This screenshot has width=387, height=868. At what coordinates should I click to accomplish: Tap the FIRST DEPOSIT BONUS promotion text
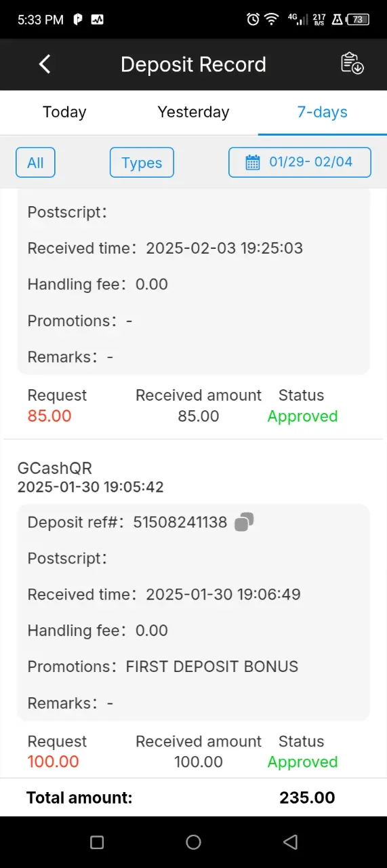[x=212, y=667]
